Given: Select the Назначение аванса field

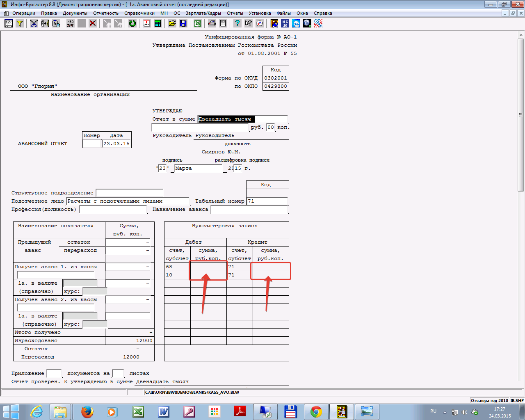Looking at the screenshot, I should pos(249,210).
